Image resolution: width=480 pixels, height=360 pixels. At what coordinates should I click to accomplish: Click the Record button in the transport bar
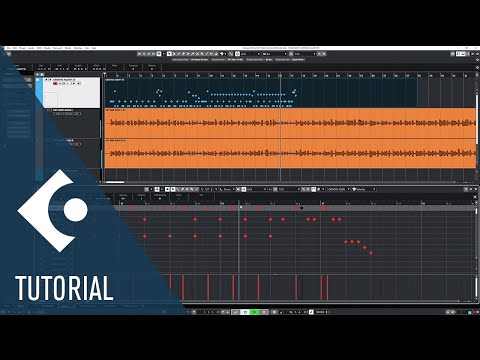point(264,312)
